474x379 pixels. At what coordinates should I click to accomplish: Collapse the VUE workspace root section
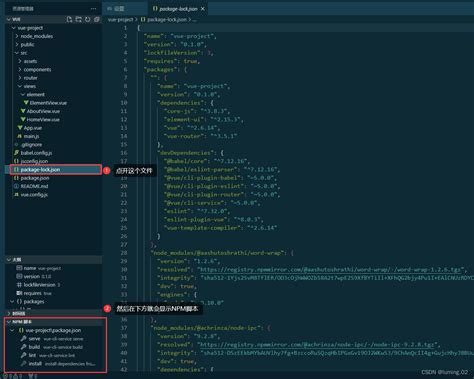9,19
